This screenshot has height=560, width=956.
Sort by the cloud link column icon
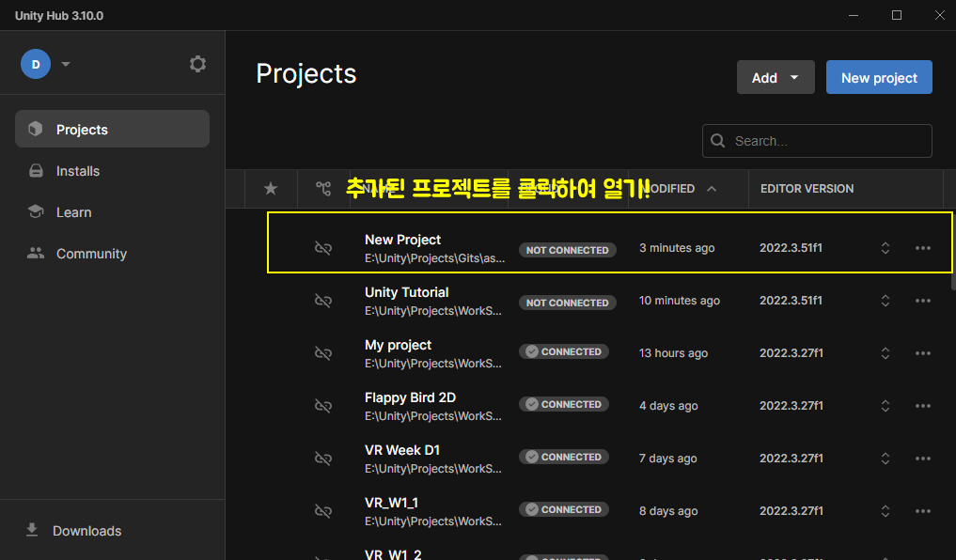[x=323, y=189]
